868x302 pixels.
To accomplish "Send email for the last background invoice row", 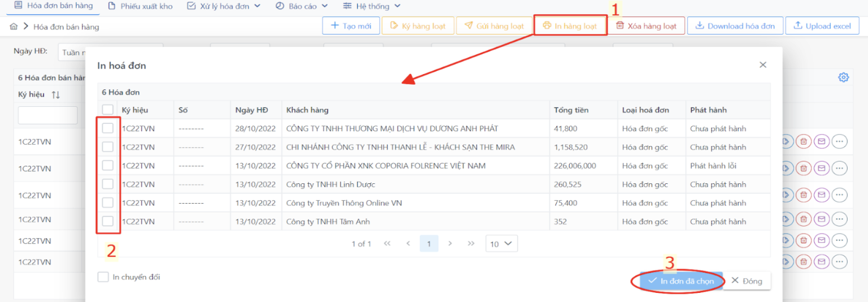I will (822, 262).
